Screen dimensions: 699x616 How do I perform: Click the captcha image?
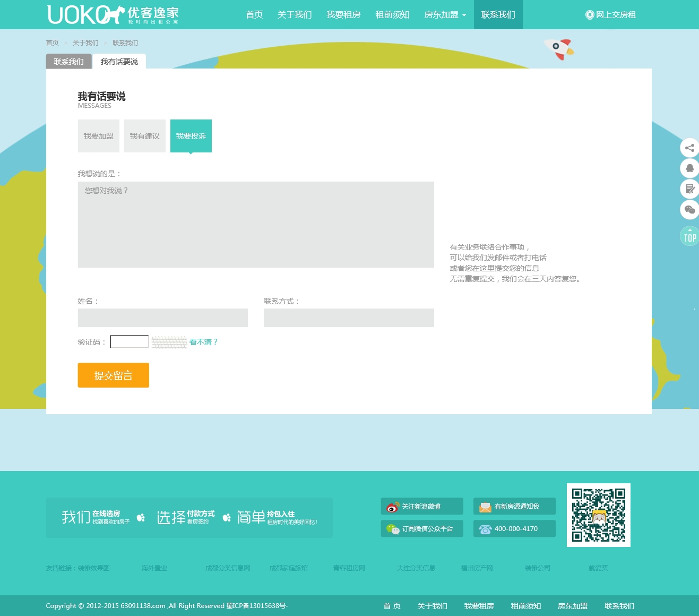[x=169, y=342]
